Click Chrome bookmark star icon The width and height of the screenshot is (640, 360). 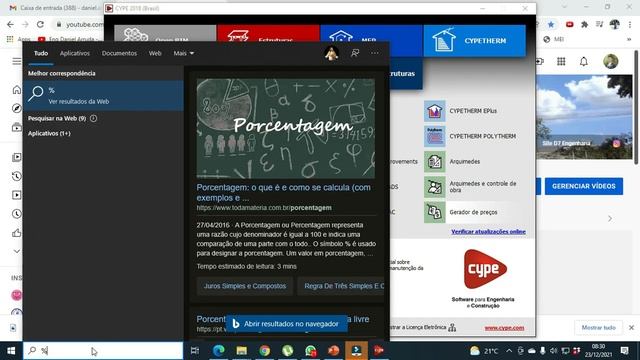click(551, 24)
